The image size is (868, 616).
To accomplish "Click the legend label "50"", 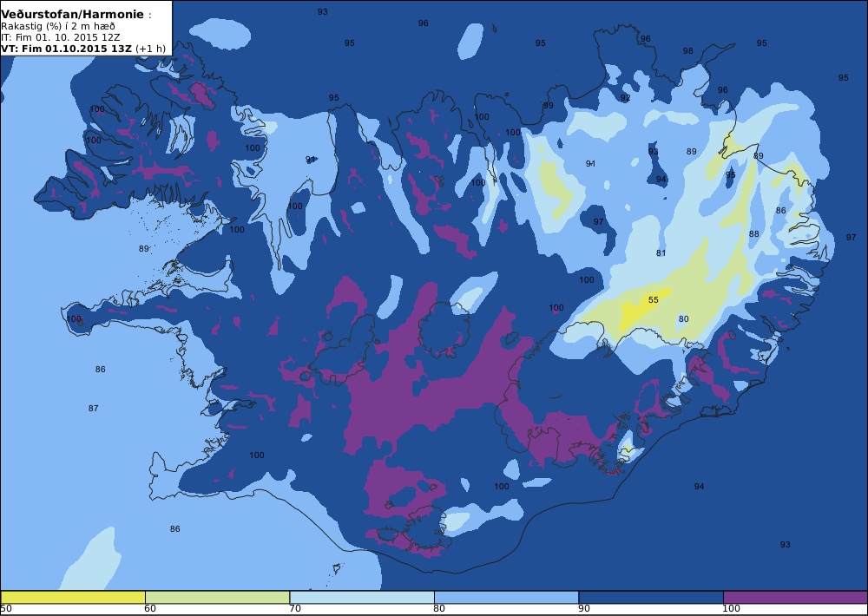I will tap(6, 609).
